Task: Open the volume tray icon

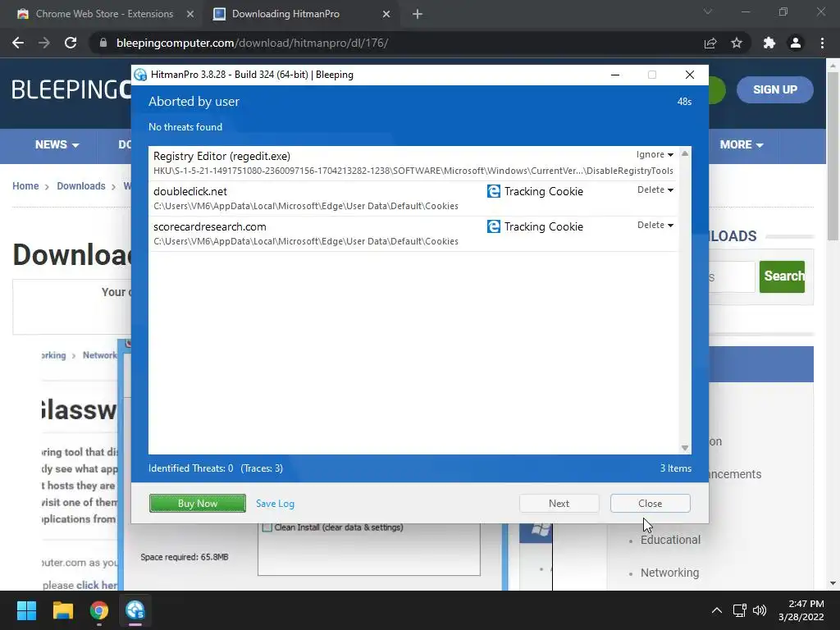Action: click(760, 610)
